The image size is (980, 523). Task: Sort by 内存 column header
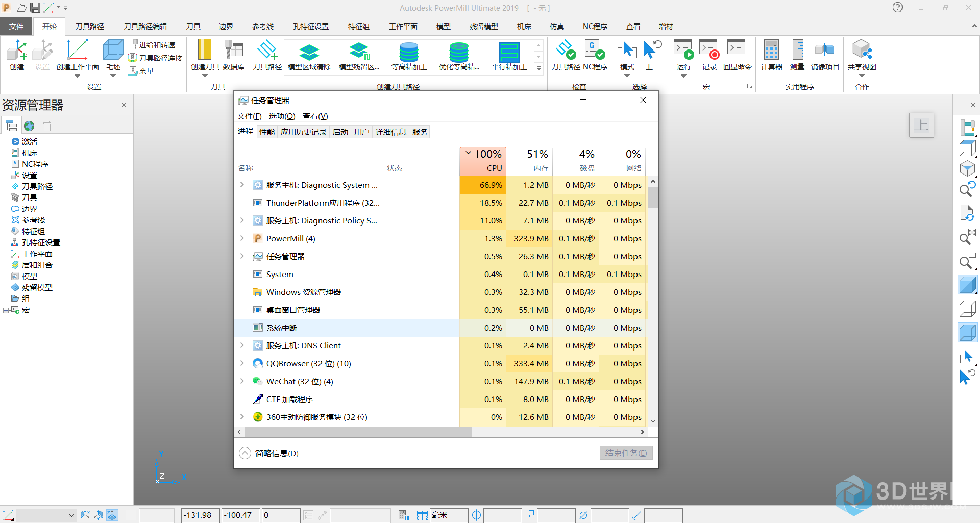pos(529,160)
